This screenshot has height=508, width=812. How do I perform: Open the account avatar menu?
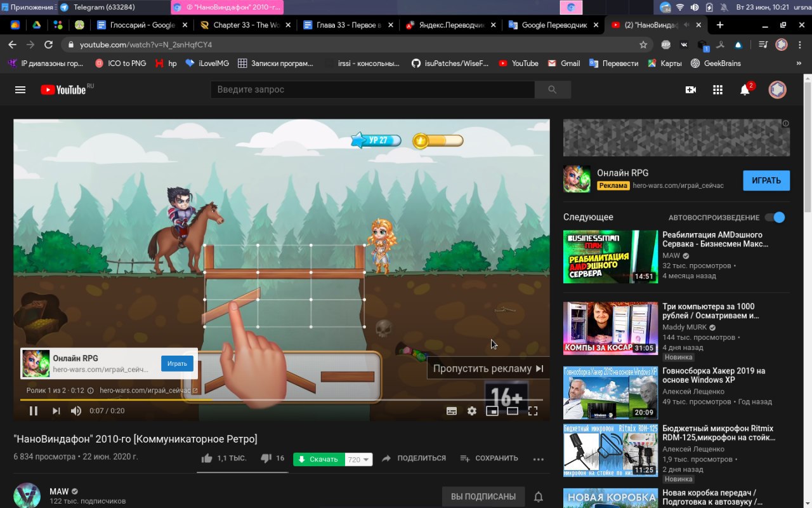tap(778, 90)
